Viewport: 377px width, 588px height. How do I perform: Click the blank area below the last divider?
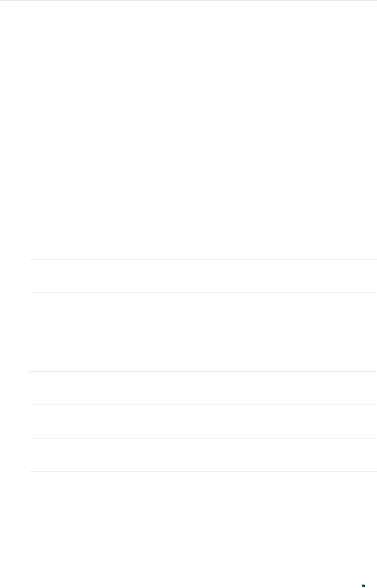click(188, 528)
